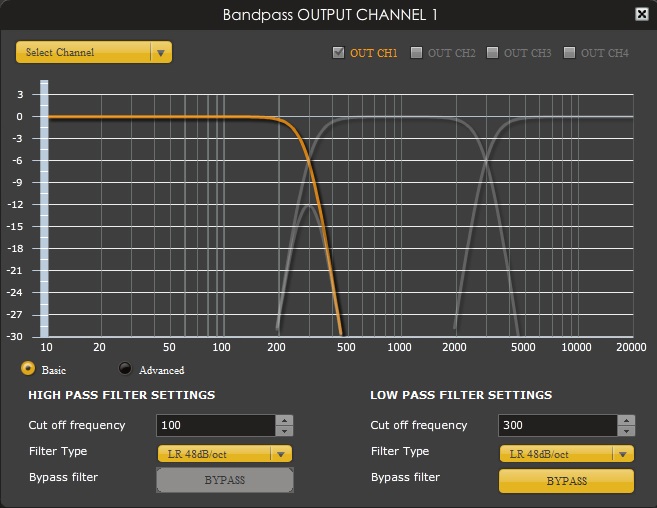Open the low pass Filter Type dropdown
The height and width of the screenshot is (508, 657).
click(566, 454)
